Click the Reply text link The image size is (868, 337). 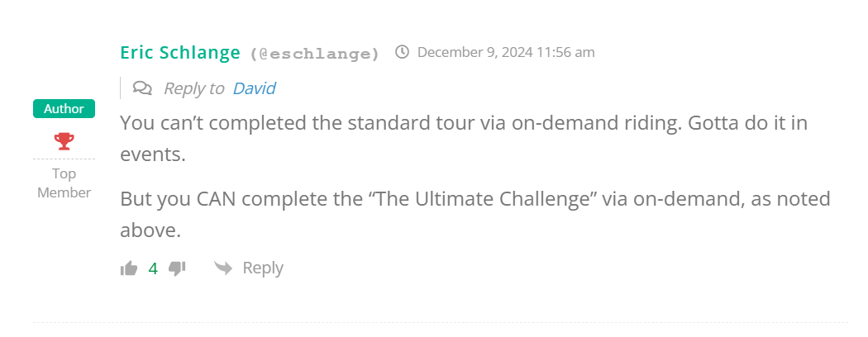pyautogui.click(x=262, y=268)
